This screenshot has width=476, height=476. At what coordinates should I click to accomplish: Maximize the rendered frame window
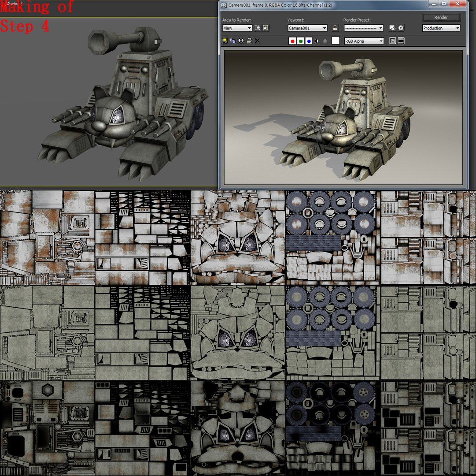click(x=443, y=4)
